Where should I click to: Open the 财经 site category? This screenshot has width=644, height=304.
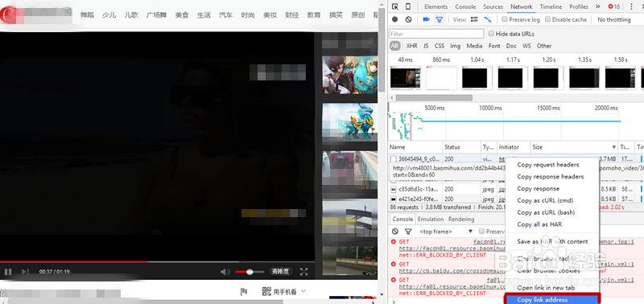tap(291, 15)
